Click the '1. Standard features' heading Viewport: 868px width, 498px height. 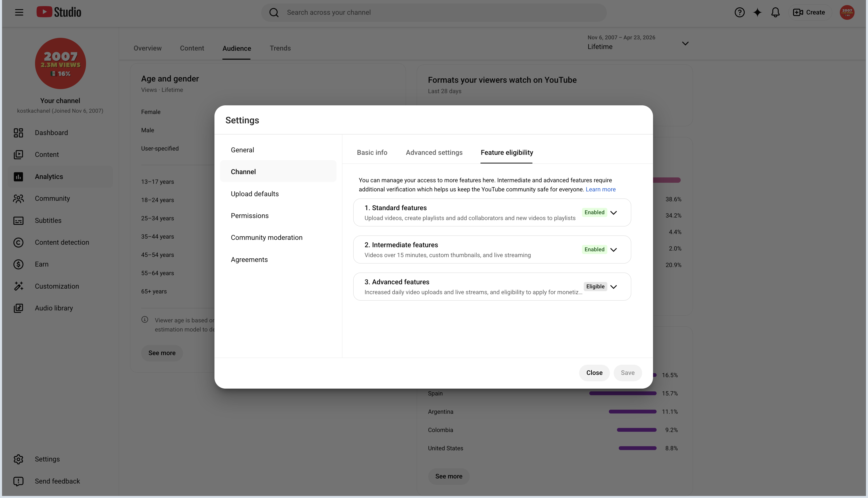coord(395,208)
